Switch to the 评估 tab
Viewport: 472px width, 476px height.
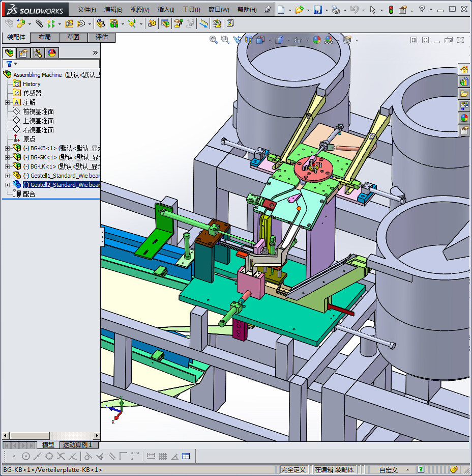[101, 37]
